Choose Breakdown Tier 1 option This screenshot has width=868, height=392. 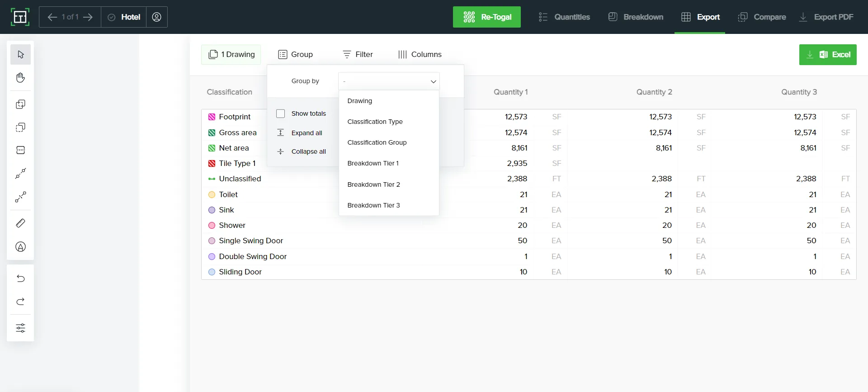[389, 163]
